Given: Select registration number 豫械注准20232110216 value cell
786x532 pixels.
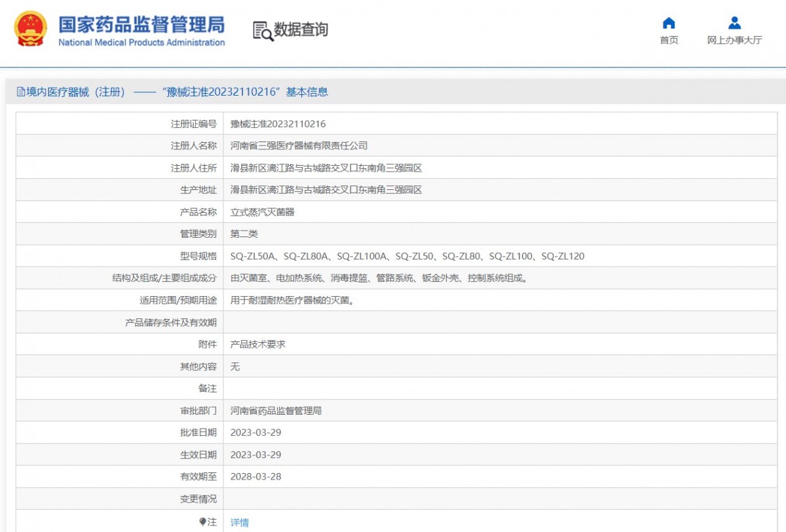Looking at the screenshot, I should (500, 124).
